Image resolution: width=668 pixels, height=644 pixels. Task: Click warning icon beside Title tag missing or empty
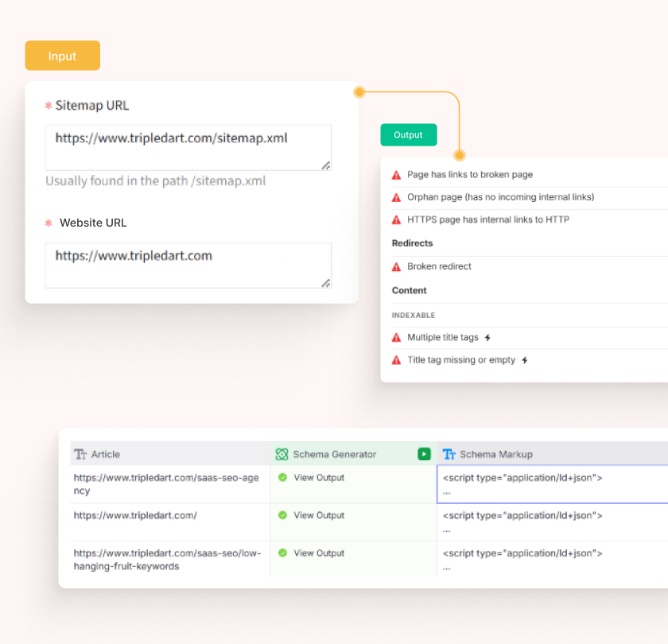[x=396, y=360]
